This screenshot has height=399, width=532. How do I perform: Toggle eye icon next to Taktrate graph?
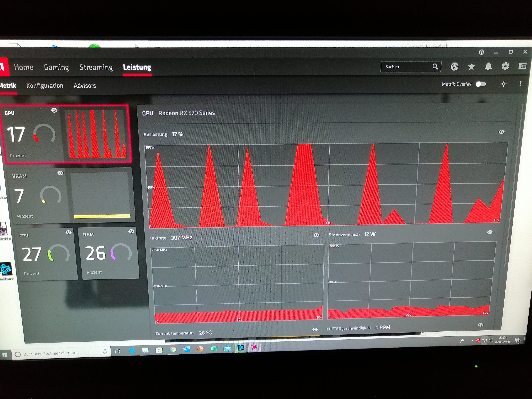pos(316,235)
